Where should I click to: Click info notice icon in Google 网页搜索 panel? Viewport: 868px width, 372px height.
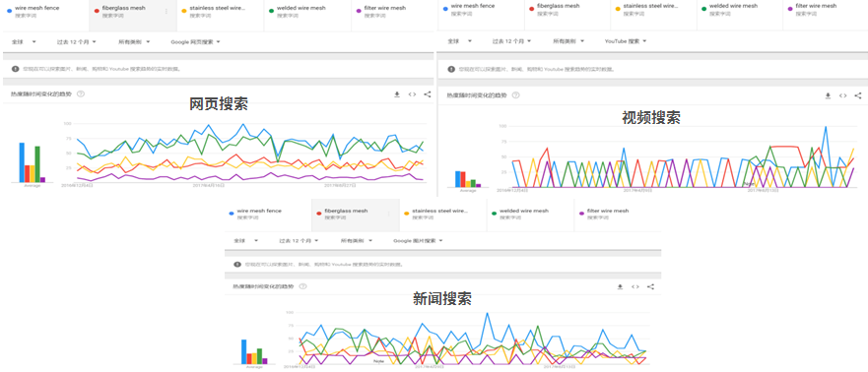tap(16, 69)
